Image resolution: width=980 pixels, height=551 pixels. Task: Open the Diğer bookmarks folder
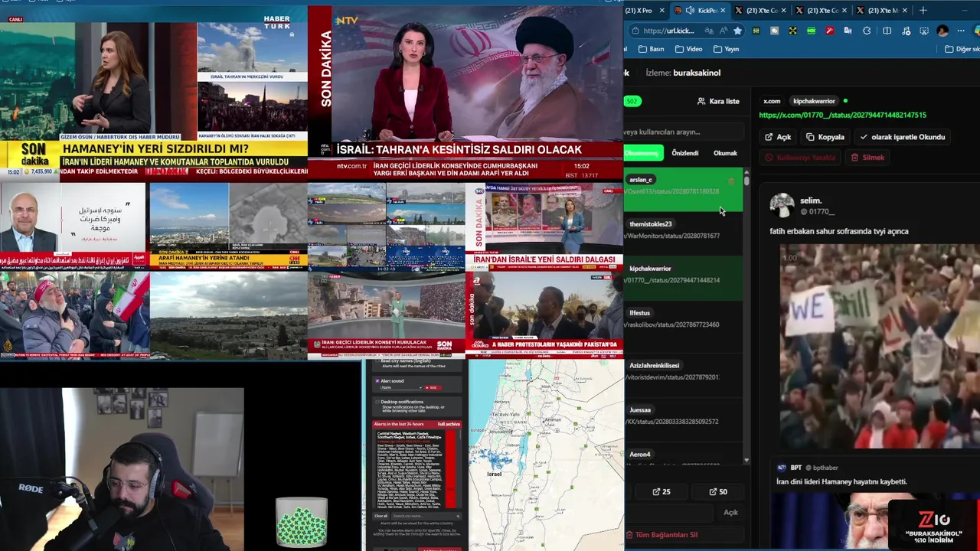962,49
